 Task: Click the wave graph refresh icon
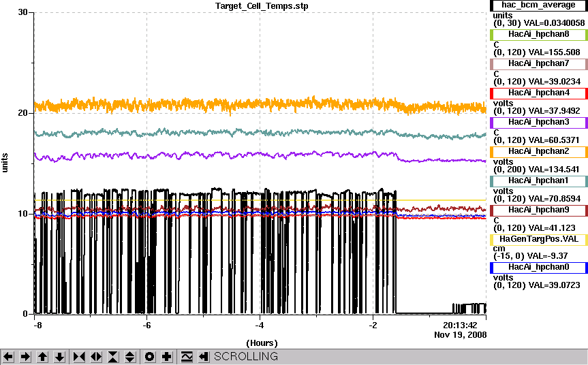tap(187, 356)
